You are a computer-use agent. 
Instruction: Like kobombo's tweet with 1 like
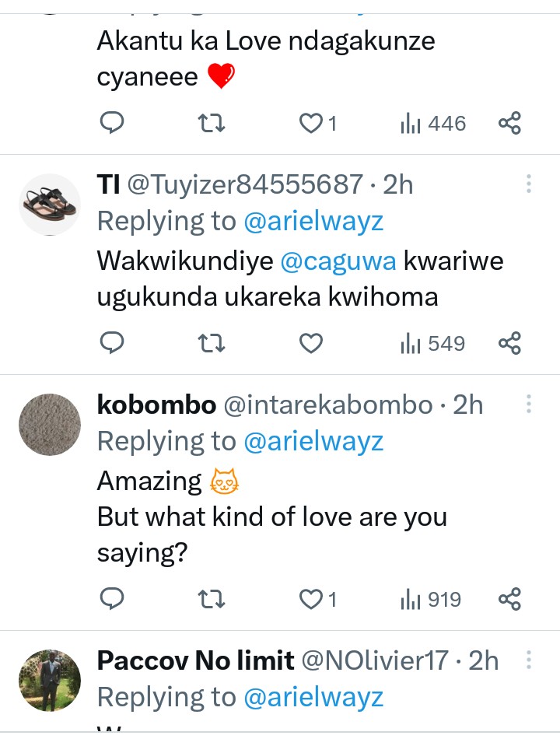tap(312, 599)
